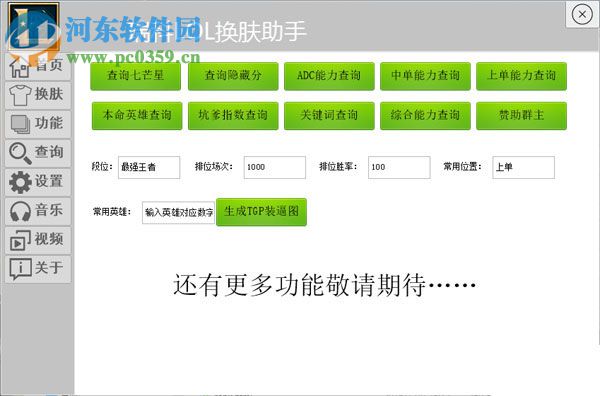600x396 pixels.
Task: Open the 查询 search sidebar item
Action: tap(38, 153)
